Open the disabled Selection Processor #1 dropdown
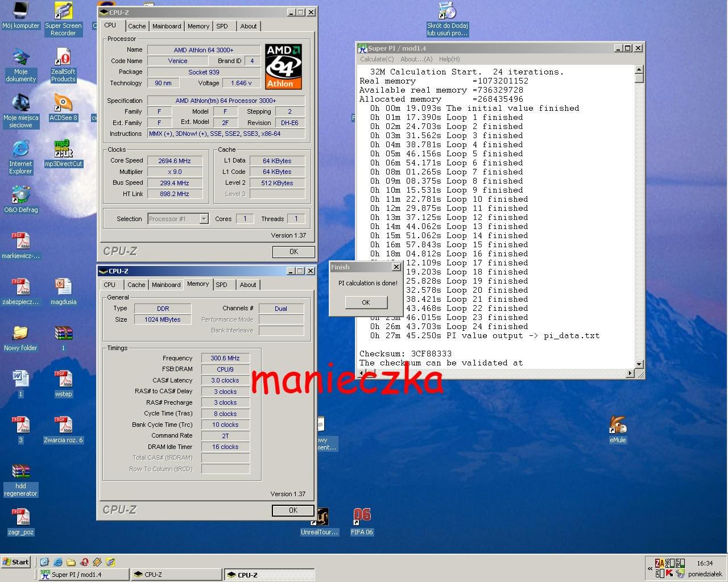 point(178,219)
